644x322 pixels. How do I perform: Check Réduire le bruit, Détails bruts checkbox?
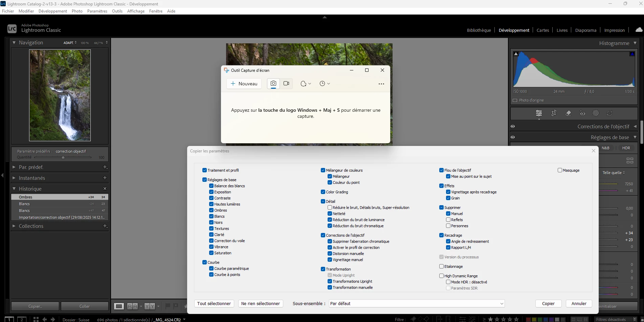330,208
